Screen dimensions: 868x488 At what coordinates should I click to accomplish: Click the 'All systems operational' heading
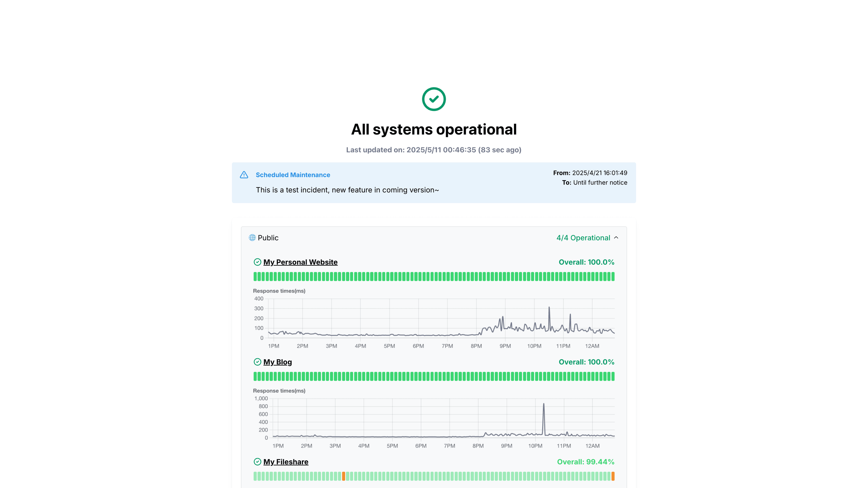(434, 129)
